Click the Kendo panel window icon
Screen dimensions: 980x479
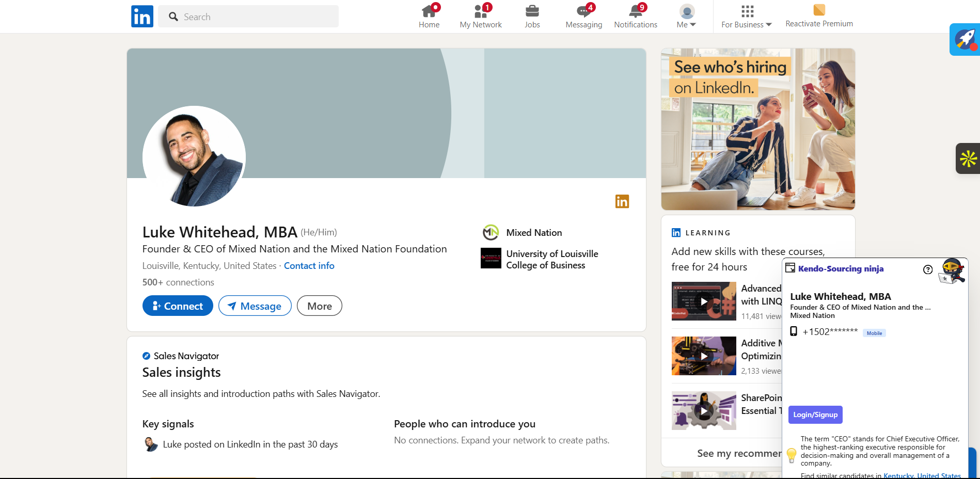(x=790, y=267)
